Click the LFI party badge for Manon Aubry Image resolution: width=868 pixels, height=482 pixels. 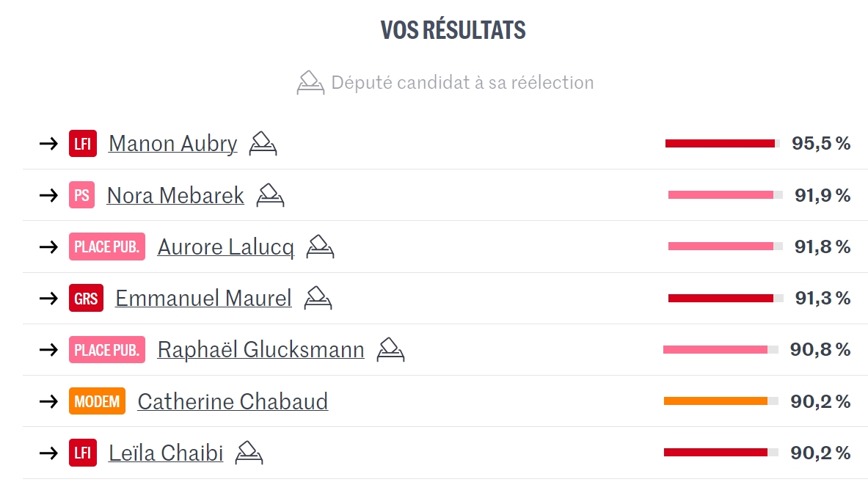pos(83,144)
